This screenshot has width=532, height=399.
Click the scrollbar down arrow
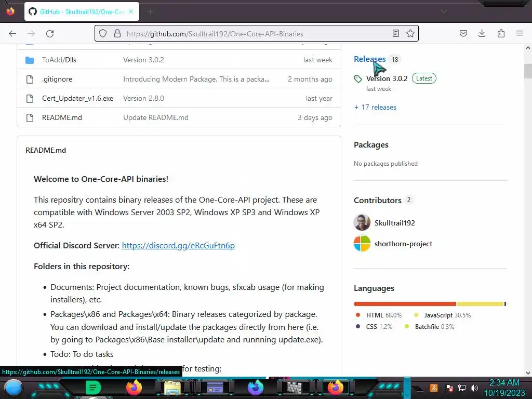[x=528, y=373]
